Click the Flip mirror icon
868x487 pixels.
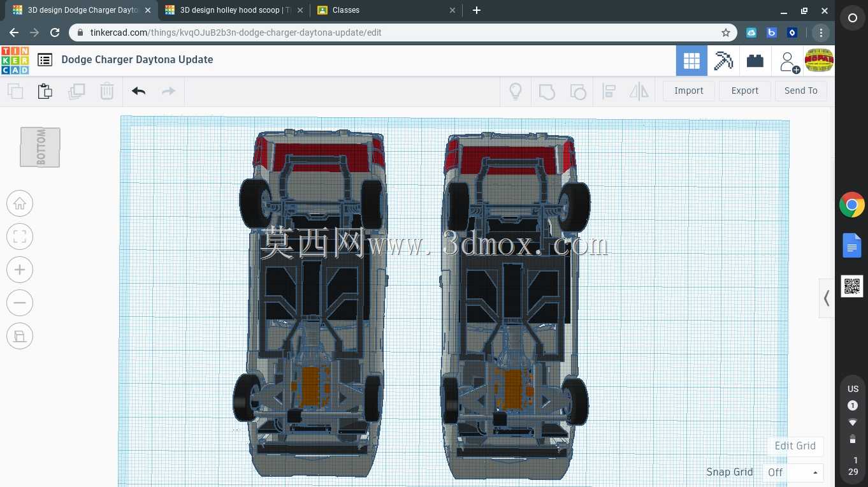(639, 91)
